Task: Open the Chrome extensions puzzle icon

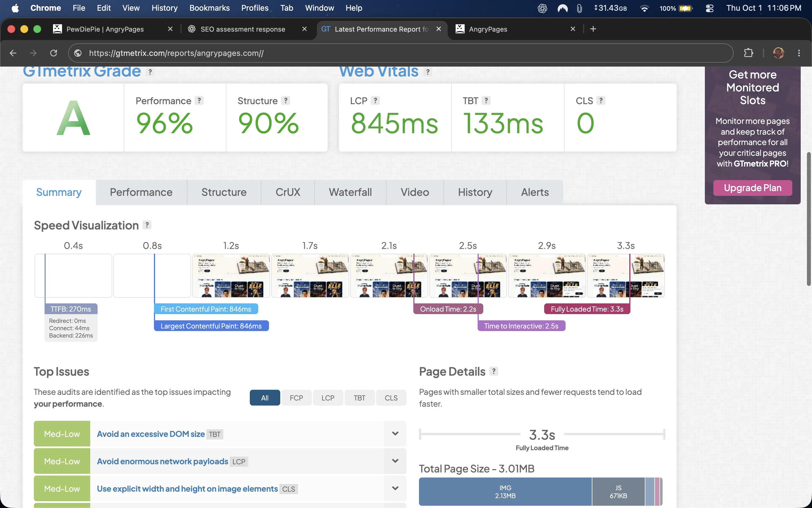Action: (748, 53)
